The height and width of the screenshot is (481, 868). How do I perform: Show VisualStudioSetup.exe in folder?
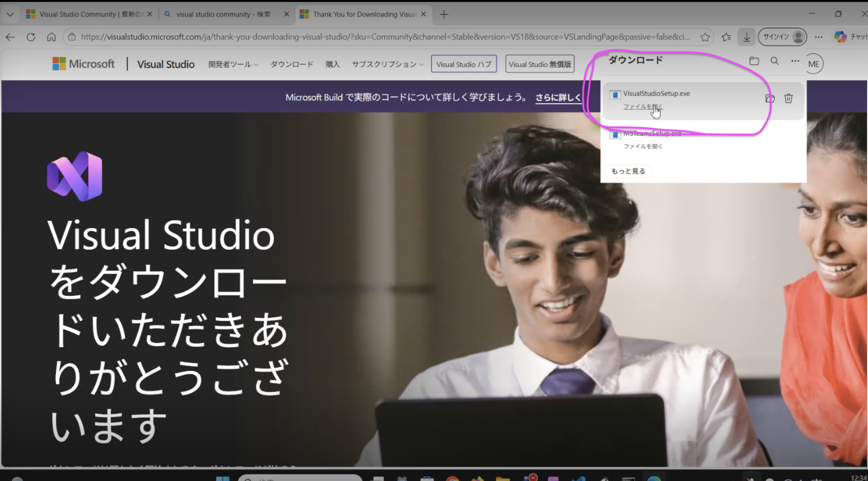pyautogui.click(x=770, y=98)
